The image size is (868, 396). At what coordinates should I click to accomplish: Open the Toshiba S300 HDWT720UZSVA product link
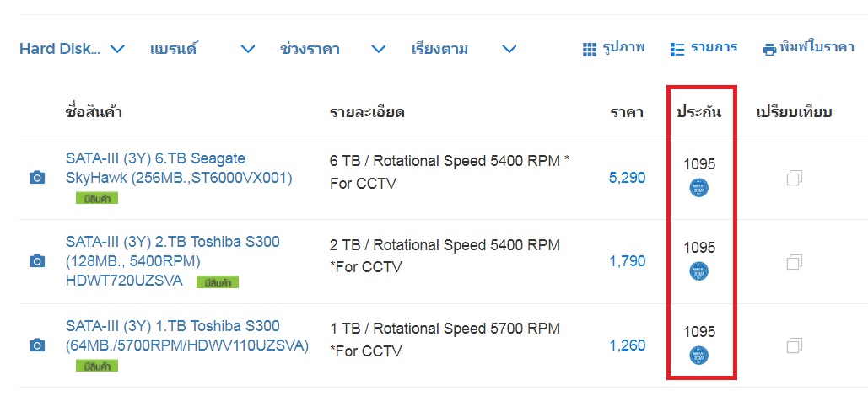pos(173,261)
